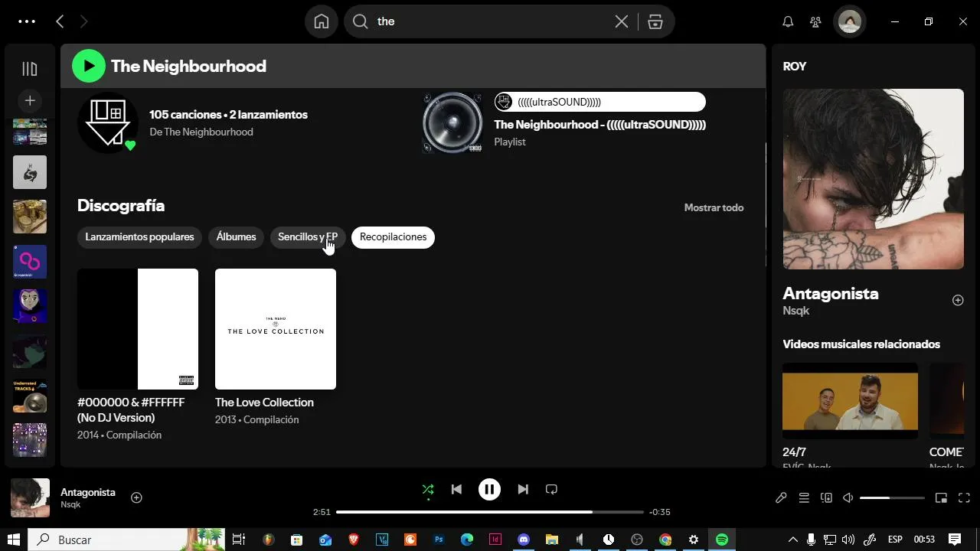This screenshot has height=551, width=980.
Task: Open the profile avatar menu
Action: [849, 21]
